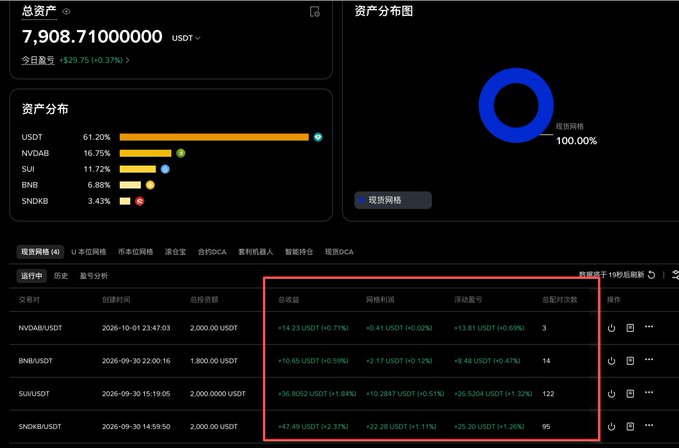Click the total assets value 7,908.71000000

coord(92,36)
